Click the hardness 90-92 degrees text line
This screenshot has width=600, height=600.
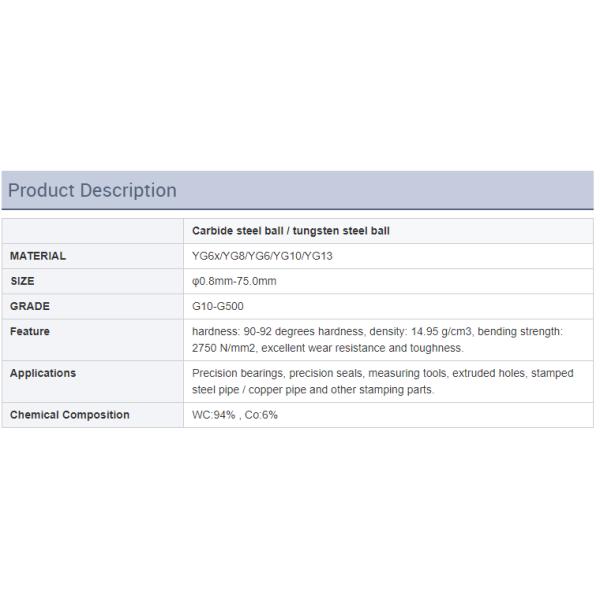point(377,331)
